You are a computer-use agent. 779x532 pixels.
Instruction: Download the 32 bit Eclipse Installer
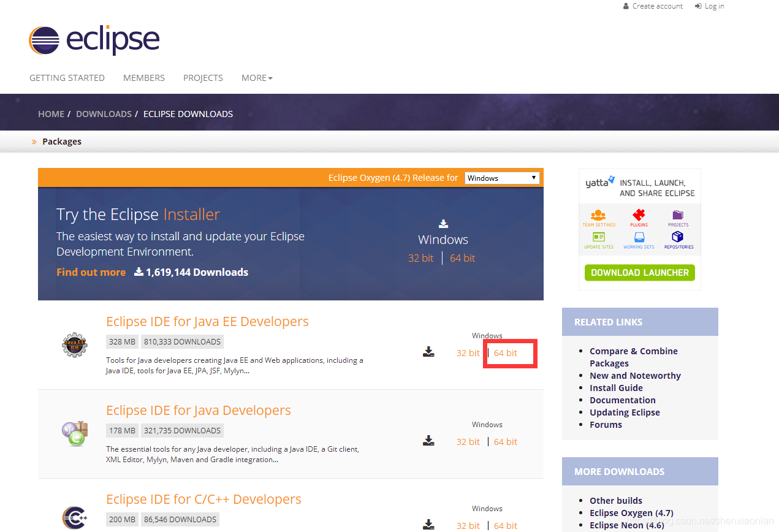[x=421, y=258]
